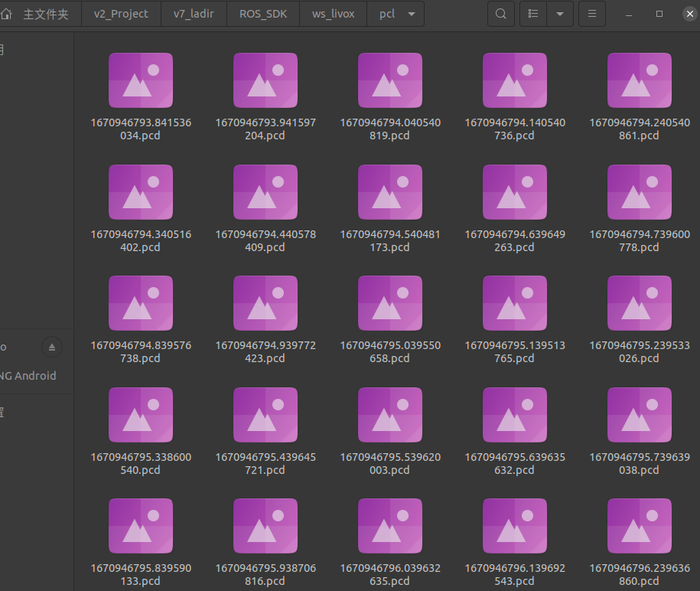Select file icon 1670946794.140540736.pcd
The image size is (700, 591).
[x=515, y=80]
